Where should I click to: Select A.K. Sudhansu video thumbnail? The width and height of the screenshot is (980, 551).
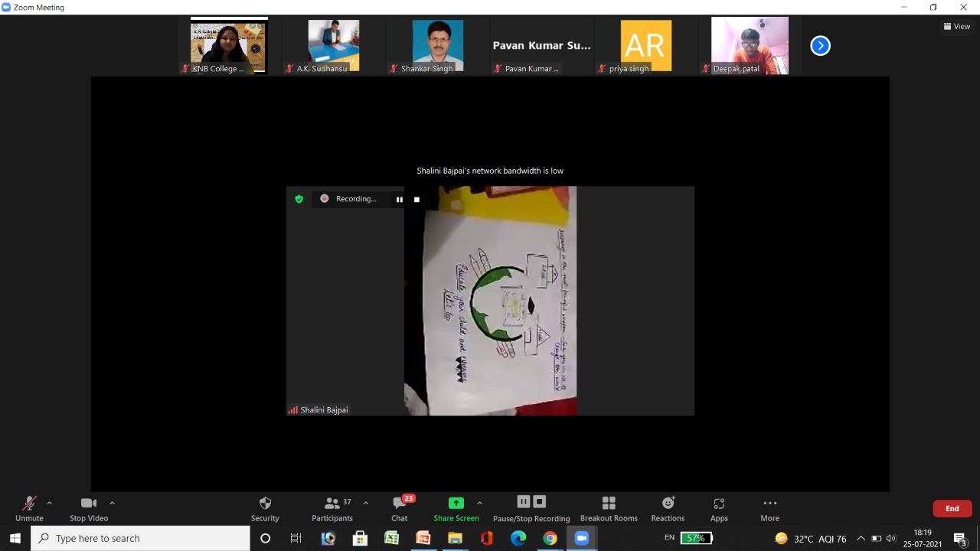click(x=334, y=46)
